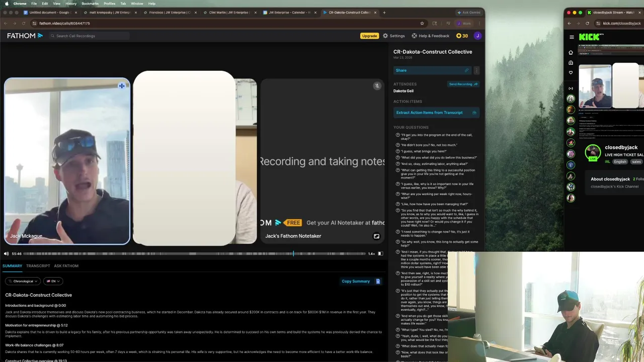Jump to Motivation for entrepreneurship @ 5:12
This screenshot has width=644, height=362.
[36, 325]
